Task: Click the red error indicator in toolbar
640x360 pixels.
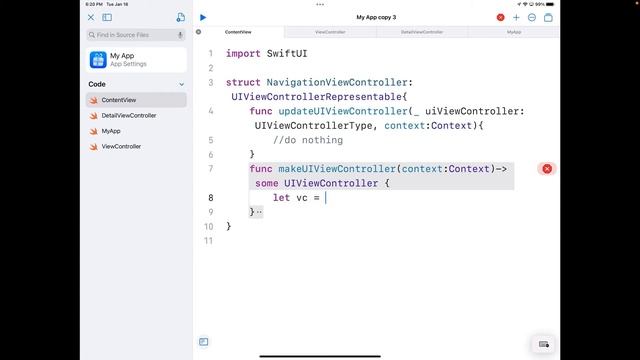Action: 500,18
